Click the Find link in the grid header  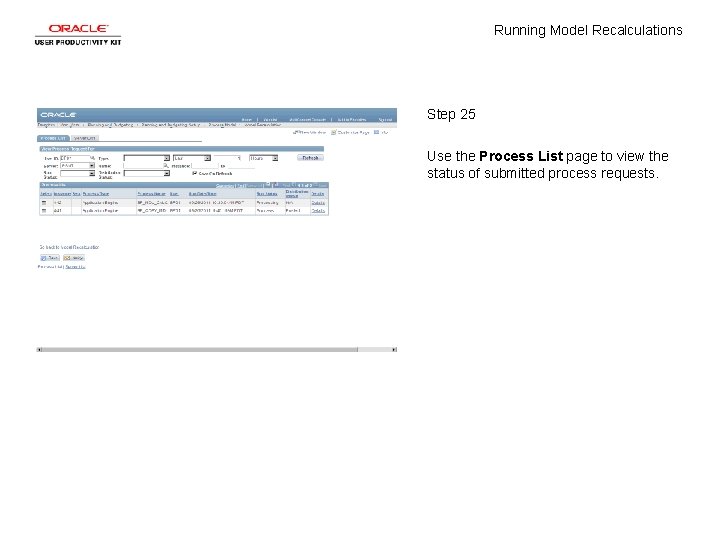pos(241,186)
